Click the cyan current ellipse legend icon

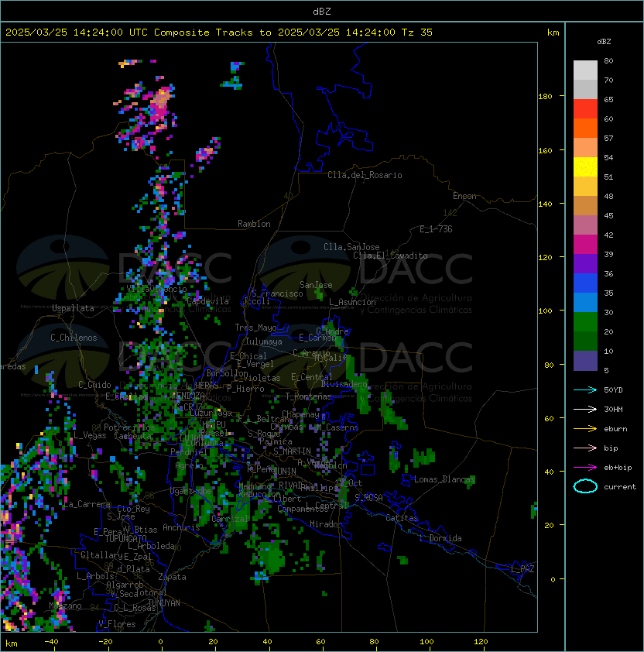pos(585,486)
